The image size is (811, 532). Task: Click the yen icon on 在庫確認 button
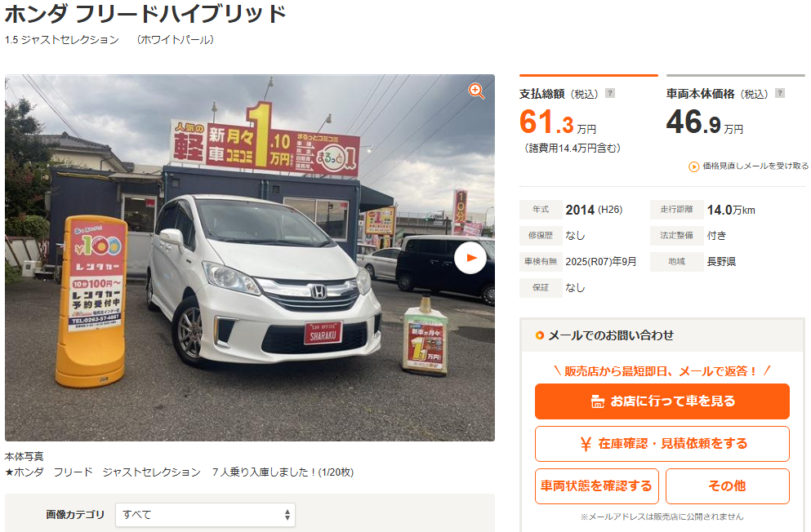click(586, 444)
